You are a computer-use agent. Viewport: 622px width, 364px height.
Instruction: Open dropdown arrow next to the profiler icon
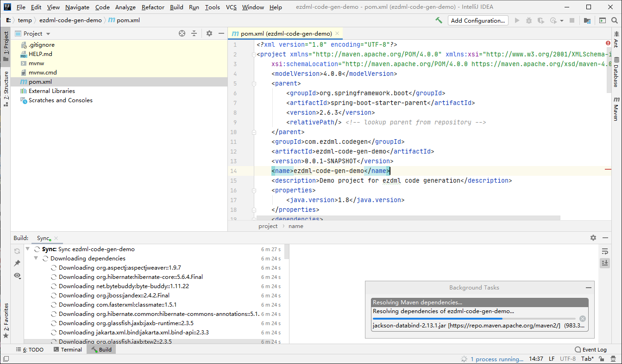[562, 21]
